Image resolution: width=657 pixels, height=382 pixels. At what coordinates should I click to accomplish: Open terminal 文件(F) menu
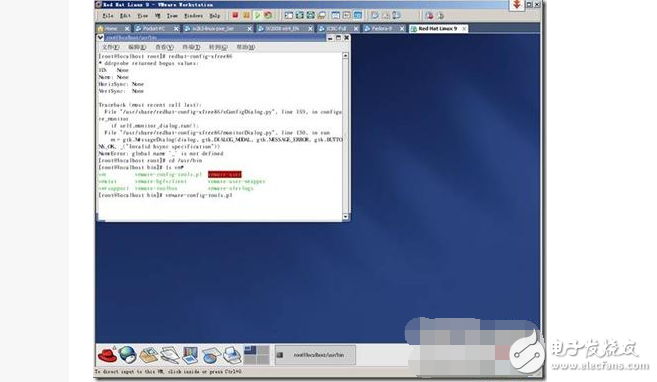pyautogui.click(x=111, y=47)
